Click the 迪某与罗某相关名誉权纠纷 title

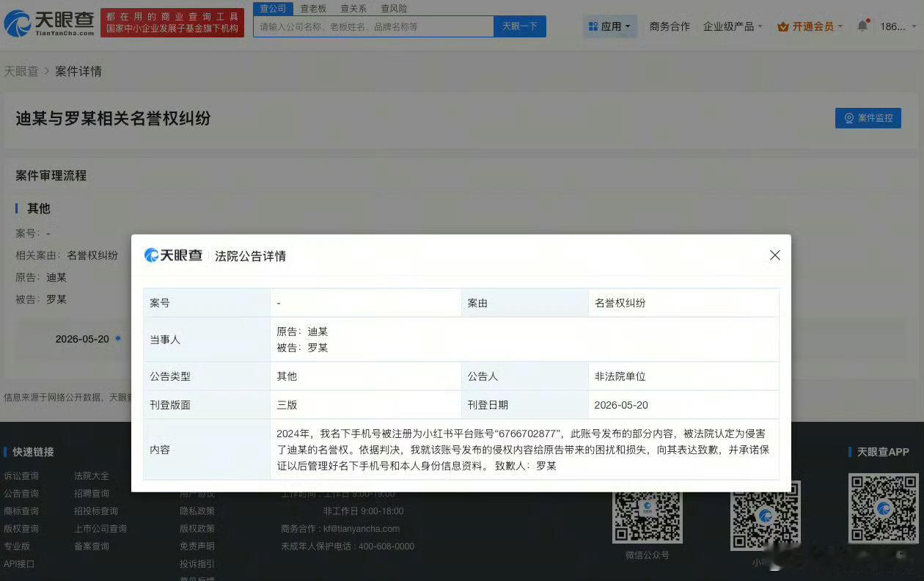[113, 118]
